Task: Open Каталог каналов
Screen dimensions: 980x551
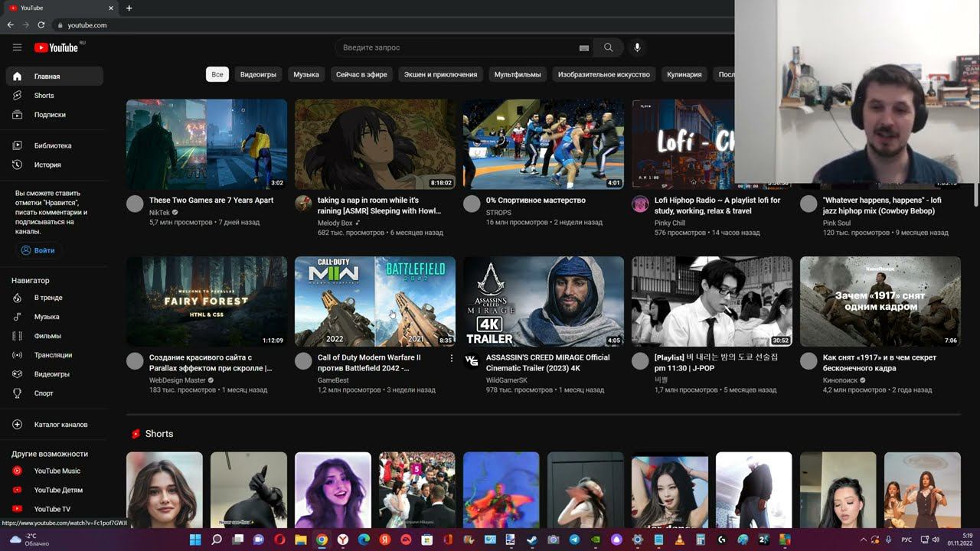Action: pyautogui.click(x=54, y=425)
